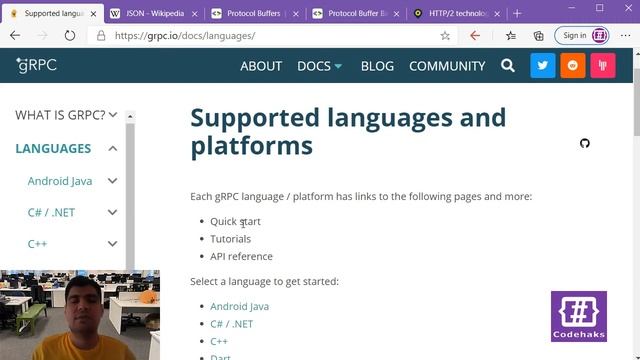Open the Collections icon
The image size is (640, 360).
pos(538,36)
